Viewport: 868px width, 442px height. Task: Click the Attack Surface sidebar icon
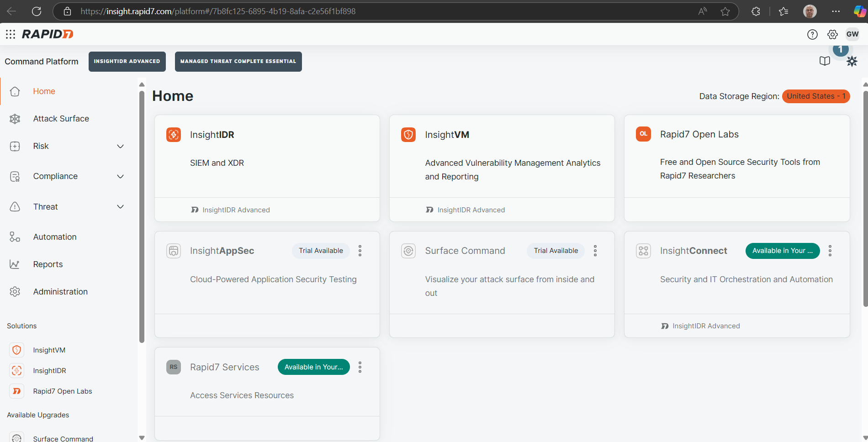[15, 119]
